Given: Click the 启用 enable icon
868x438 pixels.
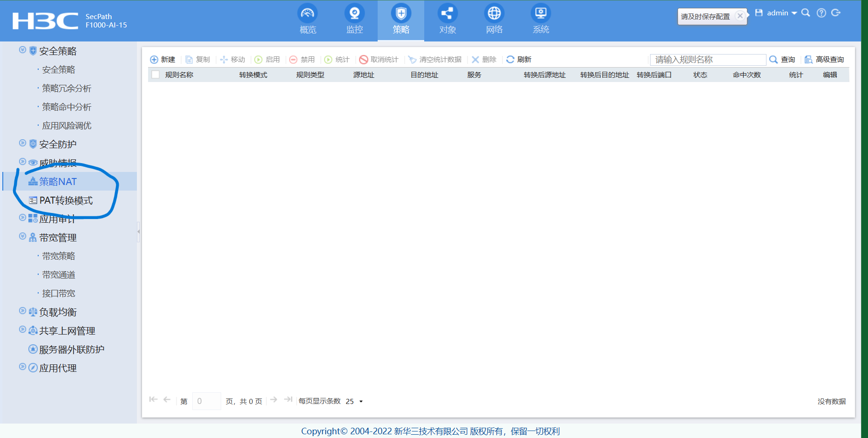Looking at the screenshot, I should click(258, 60).
